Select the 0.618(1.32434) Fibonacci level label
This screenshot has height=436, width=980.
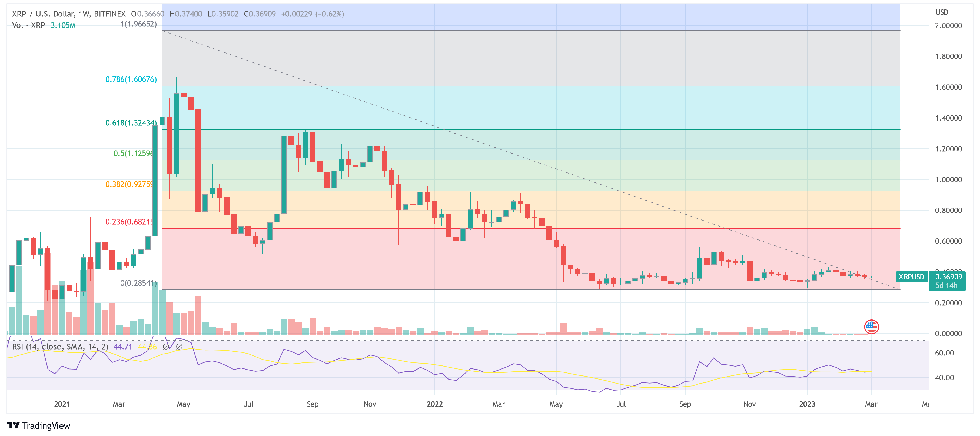tap(131, 122)
